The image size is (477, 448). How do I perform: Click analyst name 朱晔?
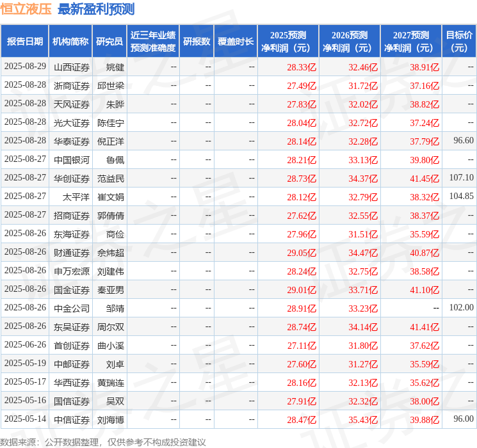click(115, 104)
